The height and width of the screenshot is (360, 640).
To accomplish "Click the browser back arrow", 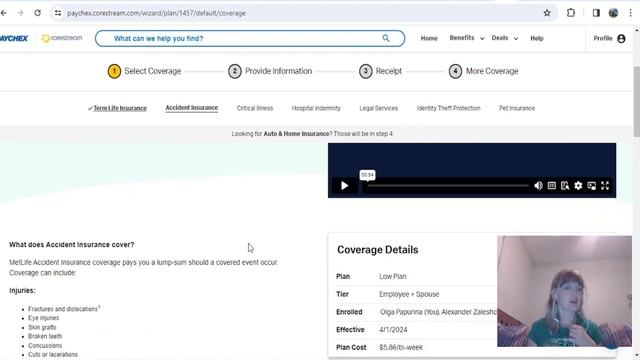I will [x=4, y=13].
